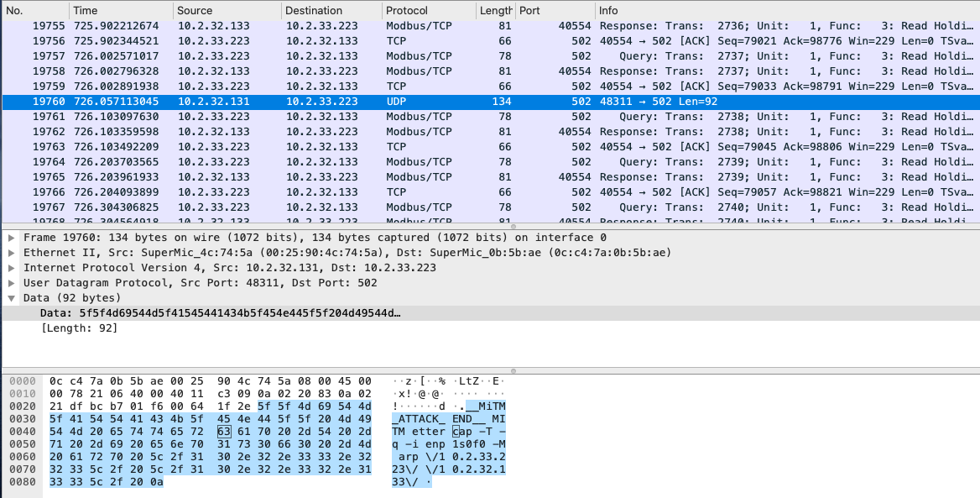Viewport: 980px width, 498px height.
Task: Click the Info column header
Action: 788,11
